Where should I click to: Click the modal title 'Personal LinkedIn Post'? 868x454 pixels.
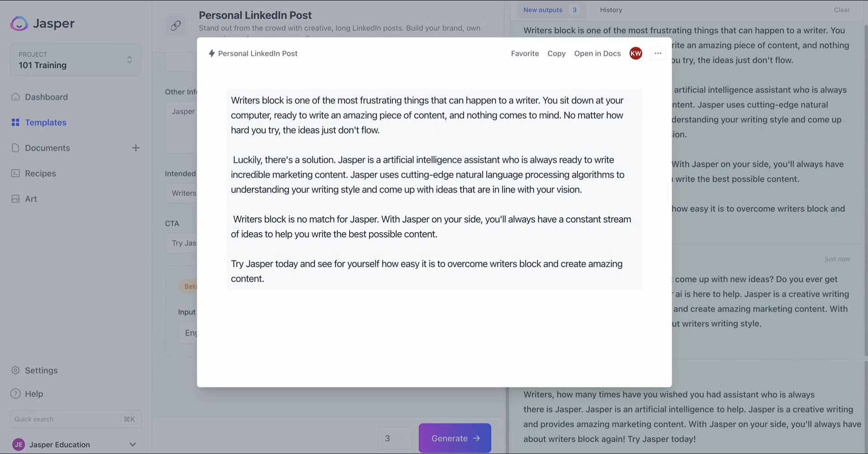257,53
